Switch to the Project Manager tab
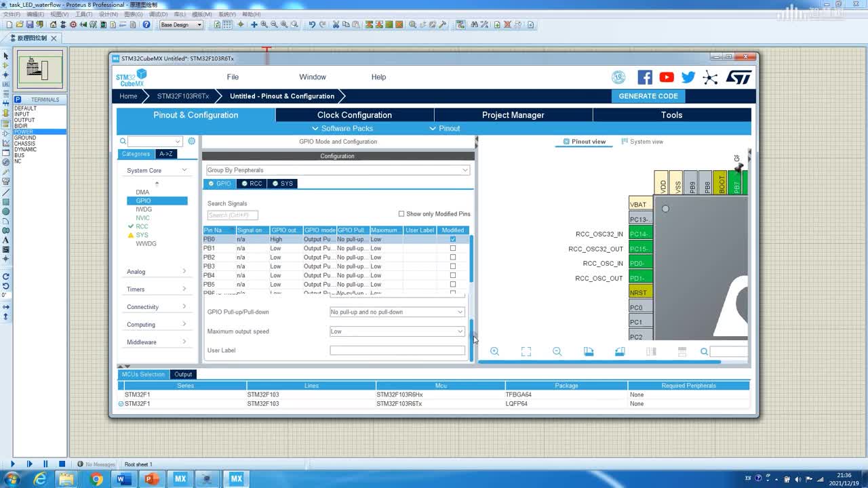 [x=513, y=115]
